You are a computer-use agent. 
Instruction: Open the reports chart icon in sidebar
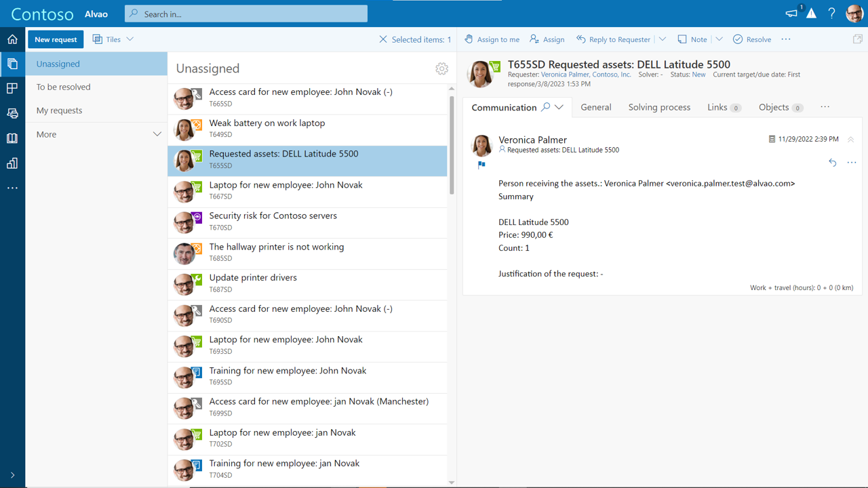(x=12, y=163)
